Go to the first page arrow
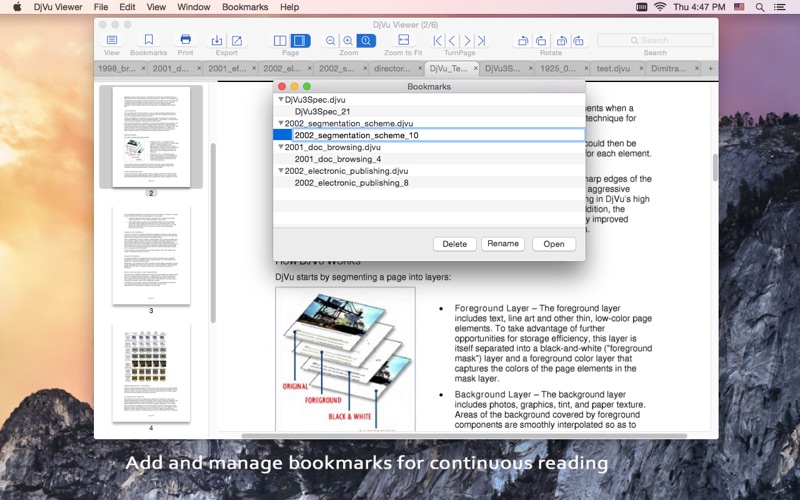Image resolution: width=800 pixels, height=500 pixels. click(x=437, y=41)
